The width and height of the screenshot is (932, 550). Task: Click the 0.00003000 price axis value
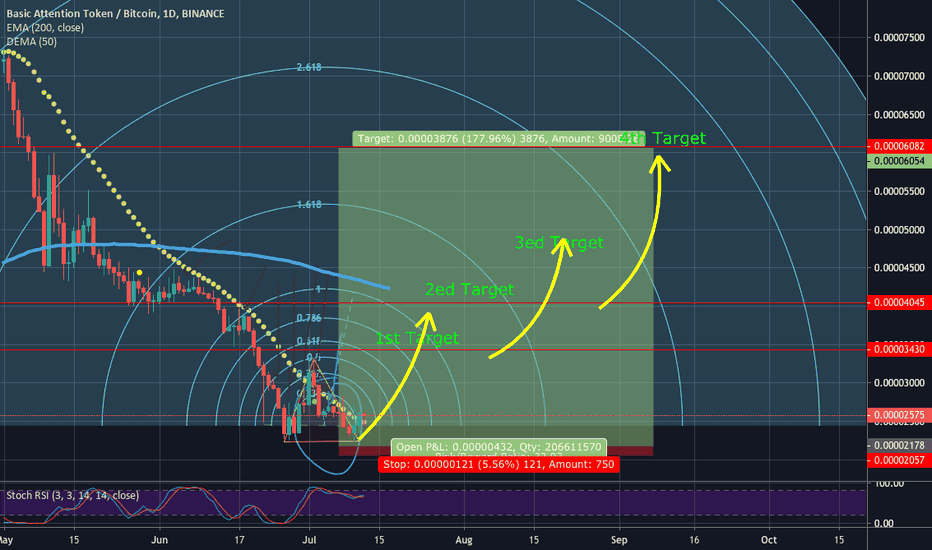pyautogui.click(x=899, y=383)
